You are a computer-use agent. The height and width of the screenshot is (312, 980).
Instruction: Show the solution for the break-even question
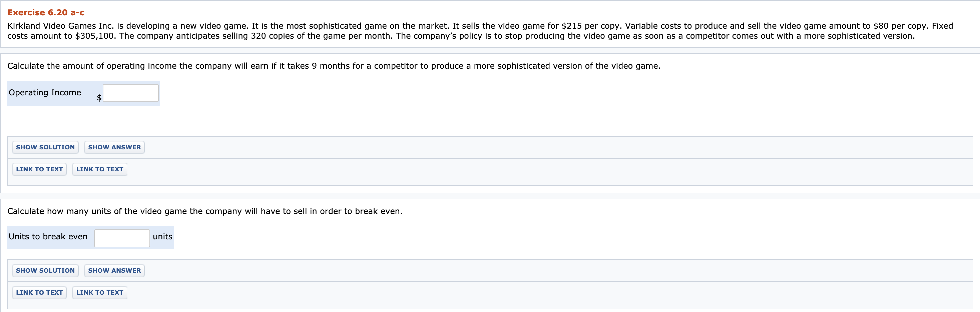coord(45,271)
